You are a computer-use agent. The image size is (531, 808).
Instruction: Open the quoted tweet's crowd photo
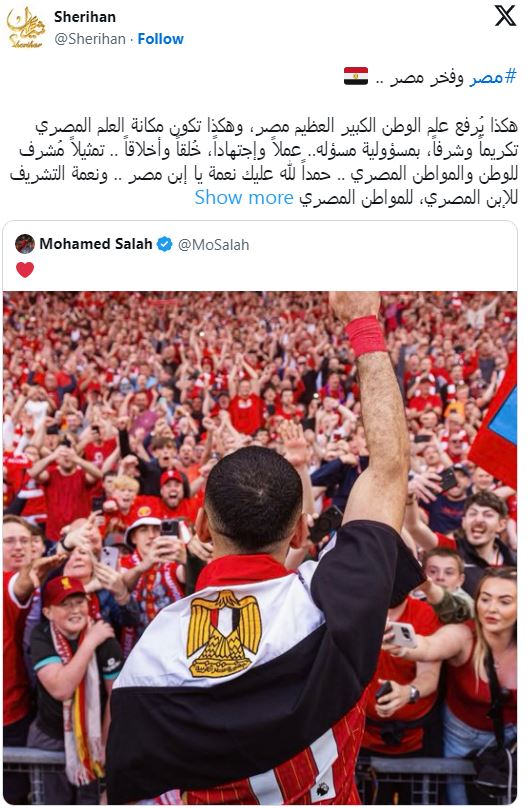[x=260, y=548]
